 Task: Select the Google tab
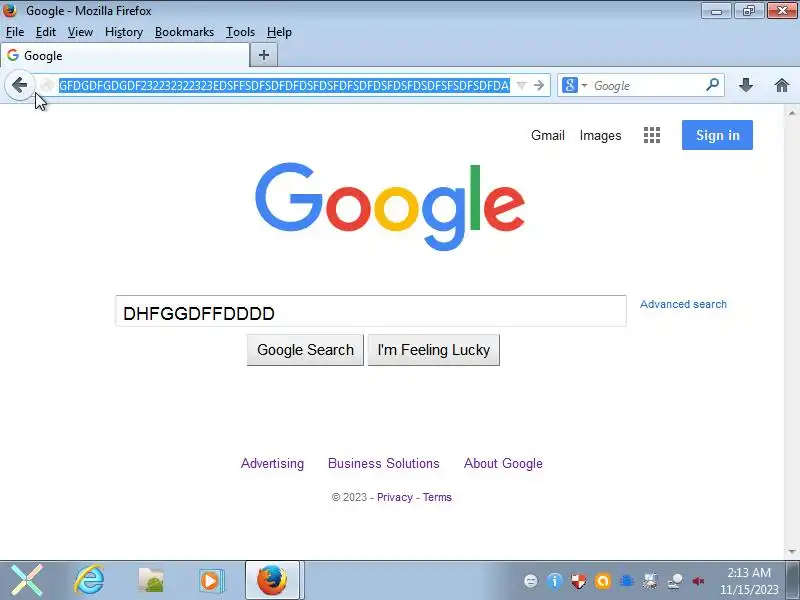tap(125, 55)
